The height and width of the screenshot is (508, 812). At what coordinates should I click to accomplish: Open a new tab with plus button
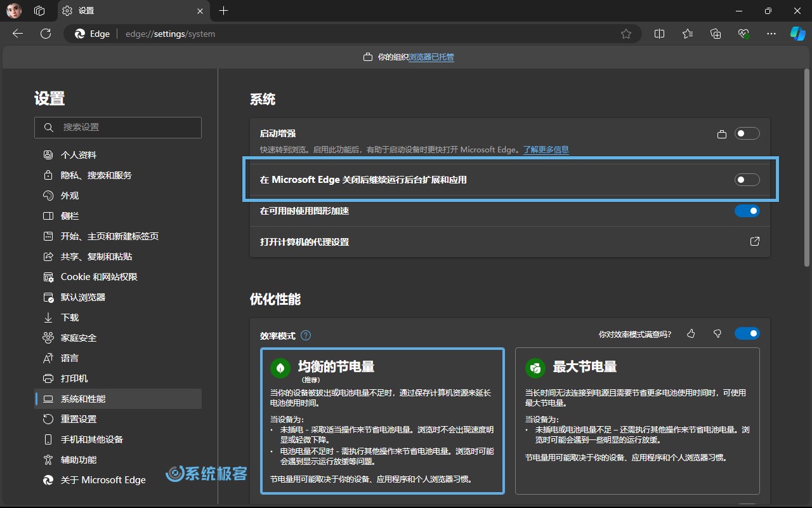coord(223,11)
